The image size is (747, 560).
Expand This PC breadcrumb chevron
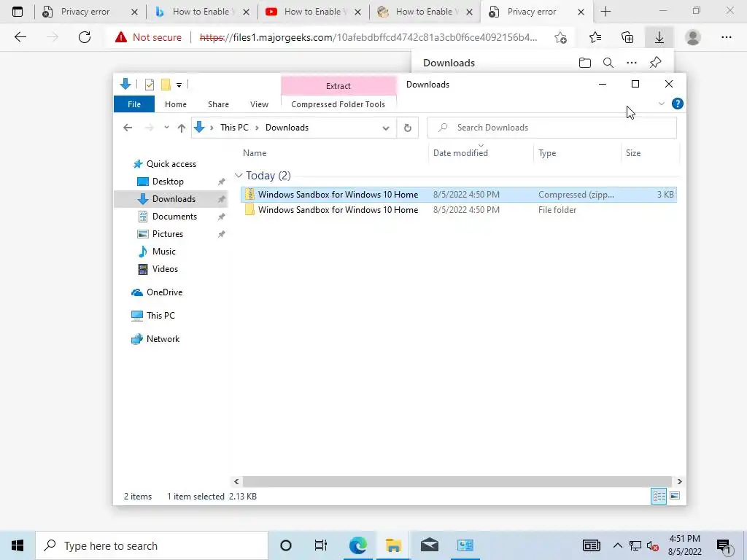(257, 128)
